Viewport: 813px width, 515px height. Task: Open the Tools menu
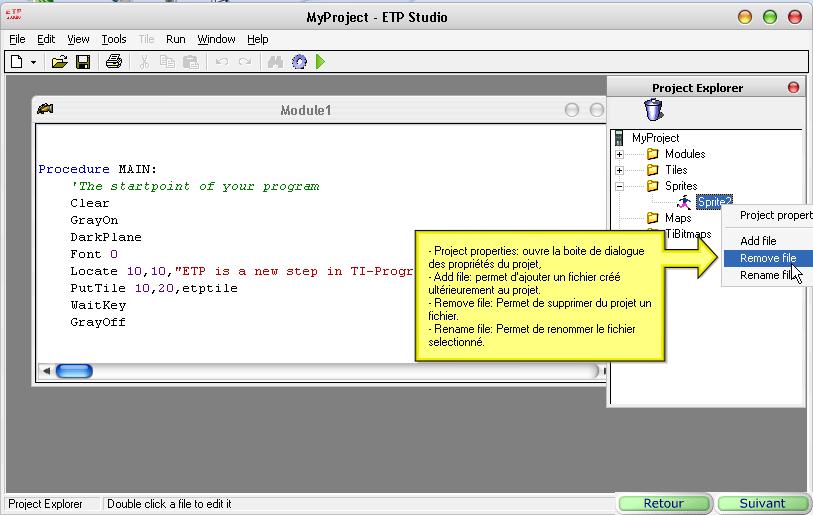(114, 39)
